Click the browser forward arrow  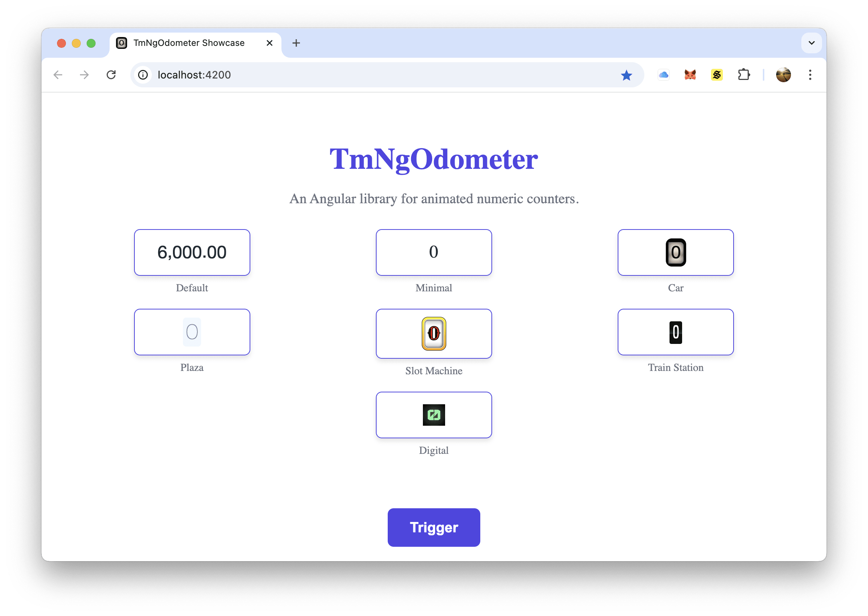pos(84,75)
